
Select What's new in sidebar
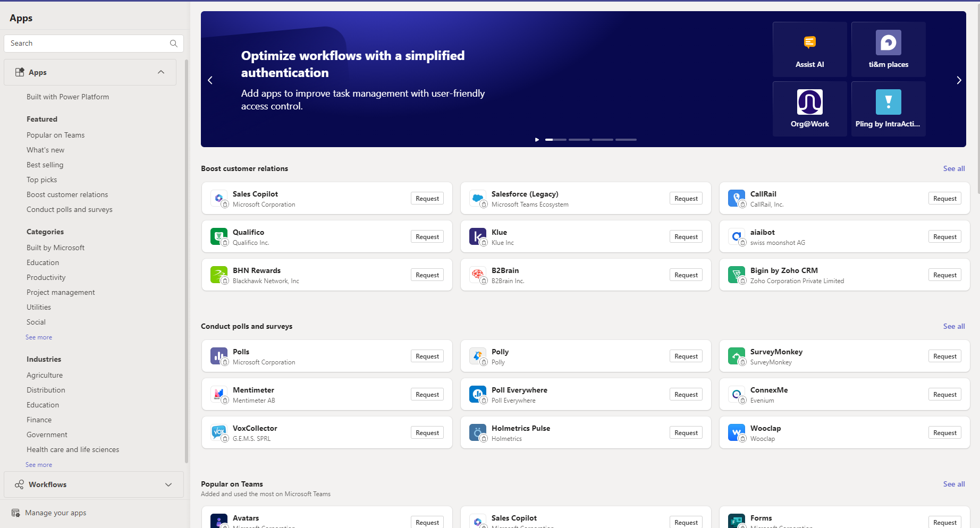coord(46,150)
